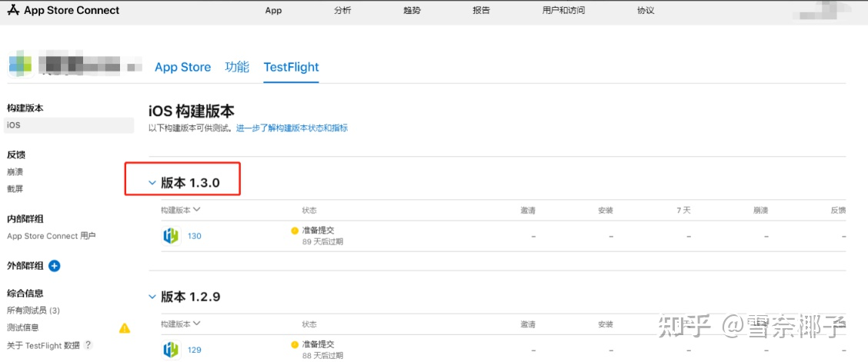The height and width of the screenshot is (362, 868).
Task: Open 报告 in top navigation
Action: 481,11
